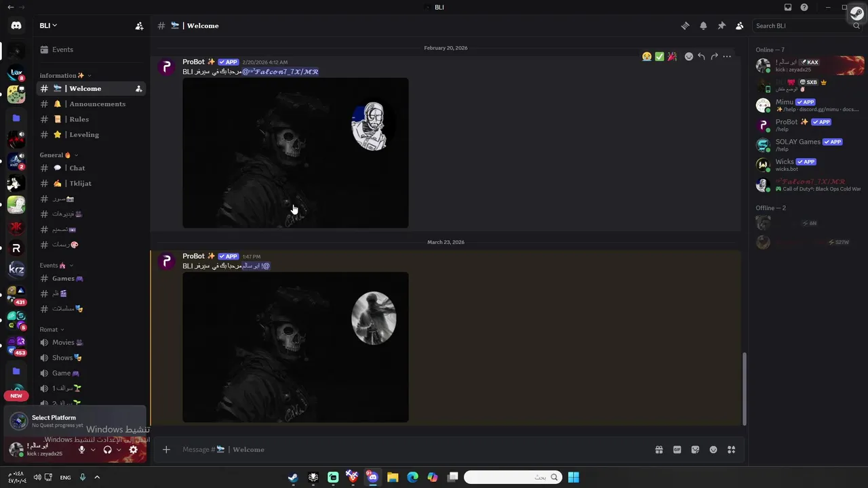Open the Games text channel
The height and width of the screenshot is (488, 868).
pyautogui.click(x=91, y=279)
